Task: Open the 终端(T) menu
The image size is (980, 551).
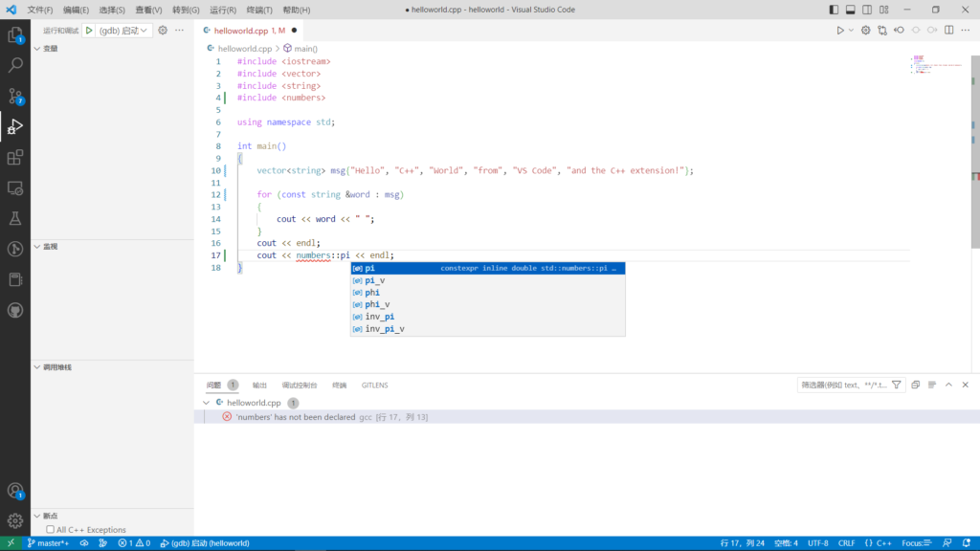Action: 257,10
